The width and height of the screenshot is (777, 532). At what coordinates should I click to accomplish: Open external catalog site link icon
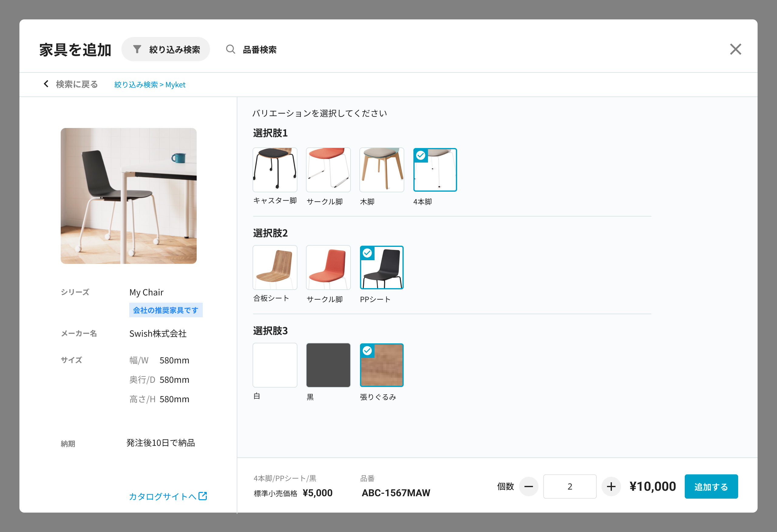[x=203, y=496]
